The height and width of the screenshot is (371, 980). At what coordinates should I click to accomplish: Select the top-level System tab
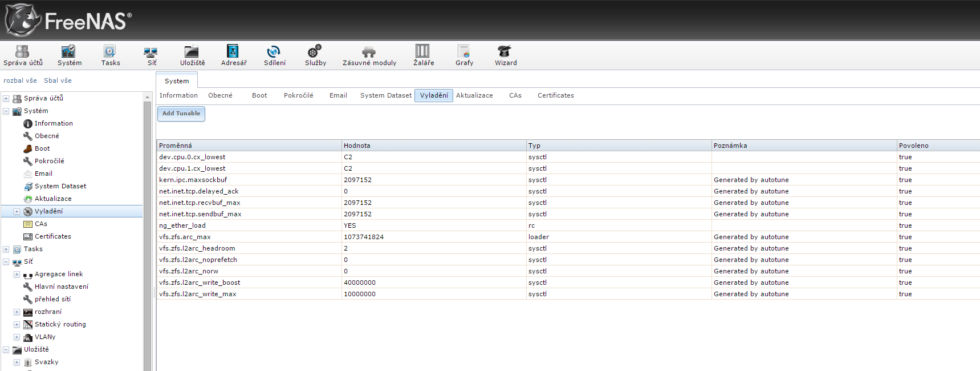tap(177, 80)
